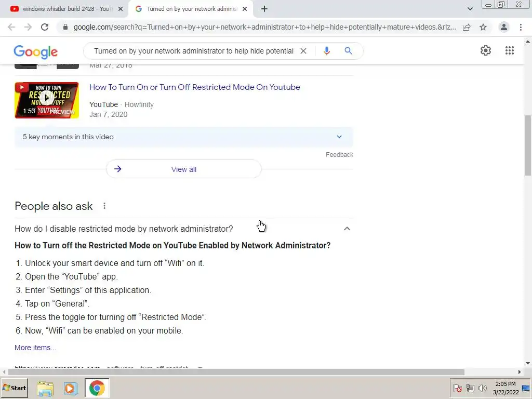The height and width of the screenshot is (399, 532).
Task: Open a new browser tab
Action: click(x=264, y=9)
